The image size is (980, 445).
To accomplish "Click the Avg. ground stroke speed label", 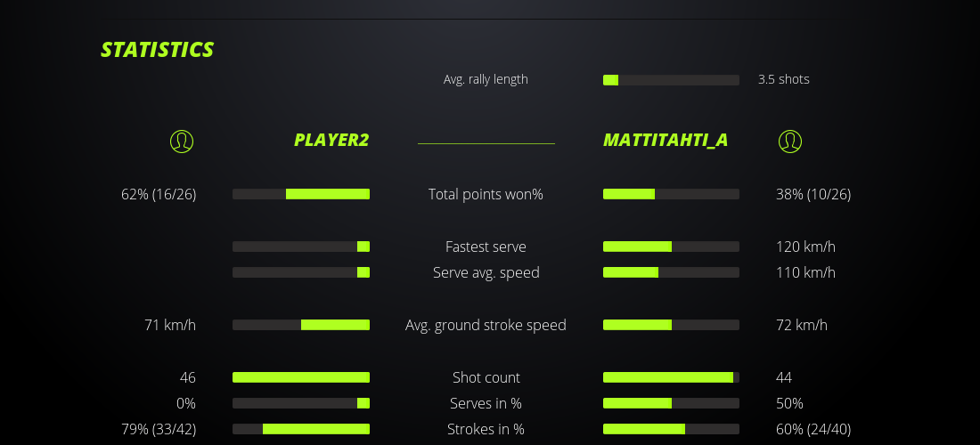I will pos(486,325).
